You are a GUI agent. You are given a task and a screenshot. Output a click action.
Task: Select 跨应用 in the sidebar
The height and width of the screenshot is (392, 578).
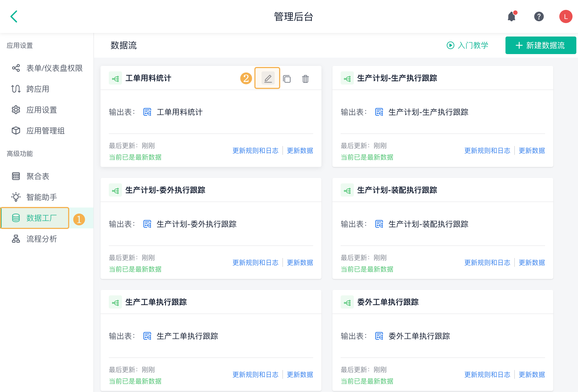(38, 89)
